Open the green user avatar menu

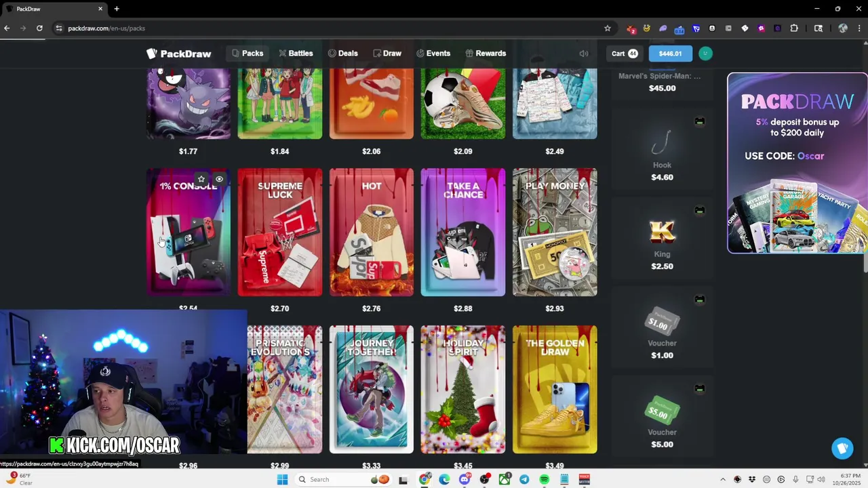coord(705,54)
